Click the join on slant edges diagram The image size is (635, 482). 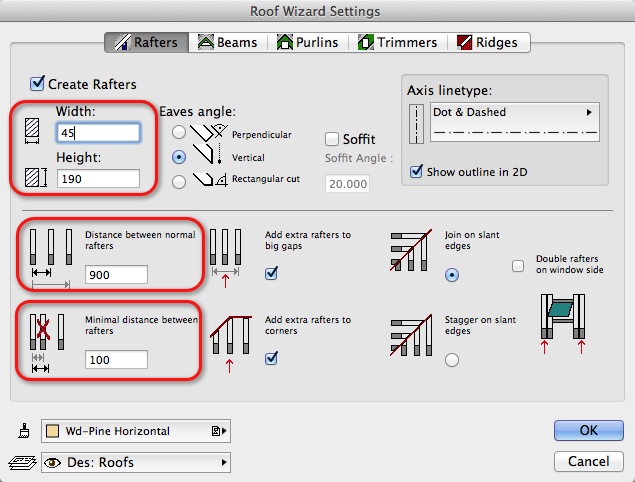click(411, 250)
